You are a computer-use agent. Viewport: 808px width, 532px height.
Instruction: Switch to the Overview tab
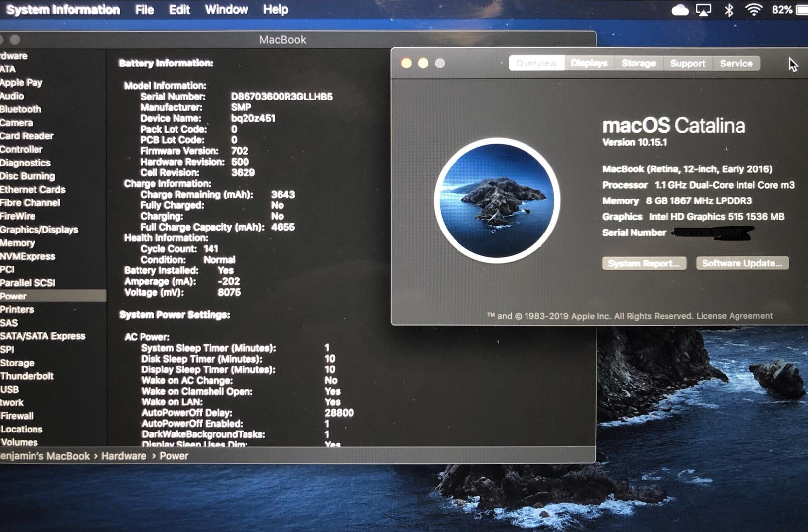(536, 63)
